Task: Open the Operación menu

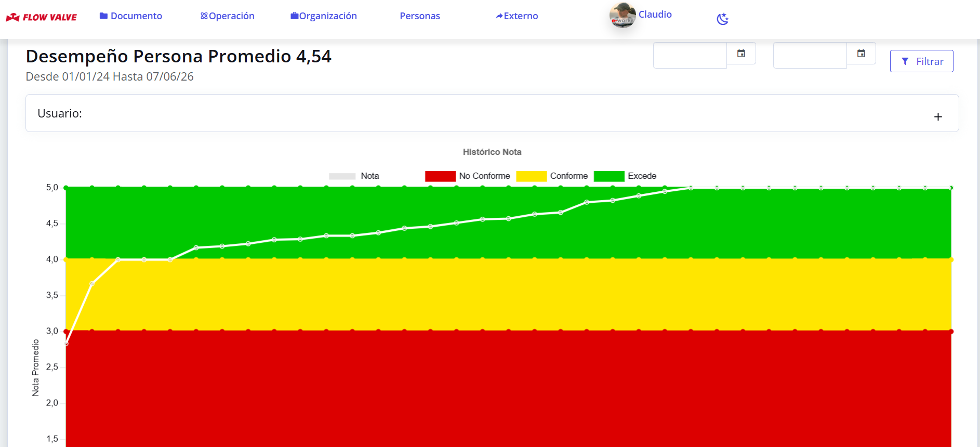Action: point(228,16)
